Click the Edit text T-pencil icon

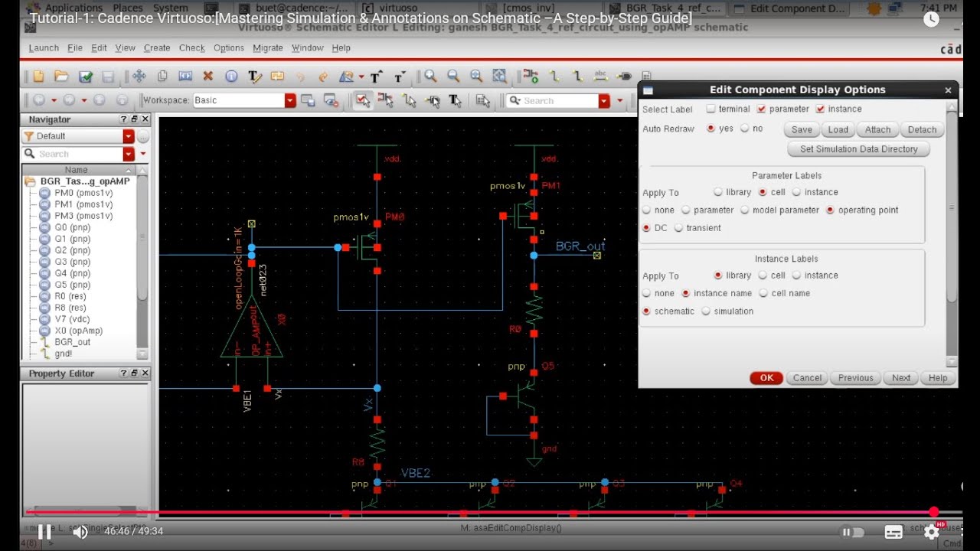[x=255, y=77]
